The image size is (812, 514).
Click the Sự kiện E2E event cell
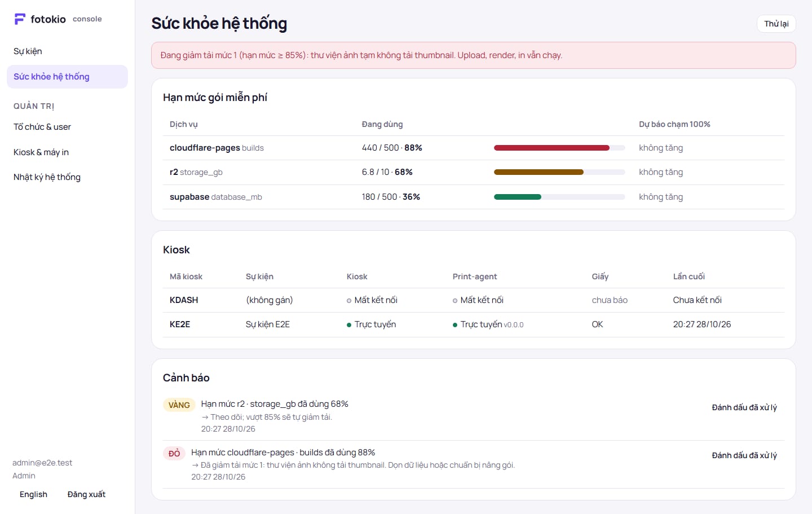pos(268,324)
